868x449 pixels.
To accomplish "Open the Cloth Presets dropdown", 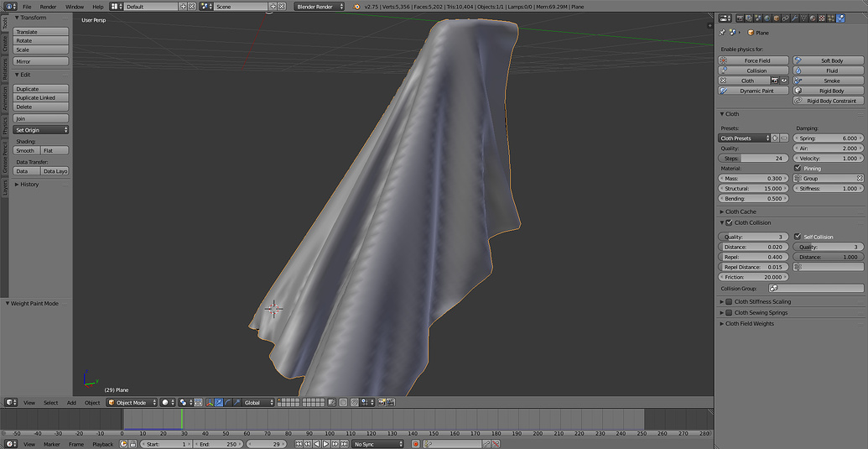I will pyautogui.click(x=744, y=138).
